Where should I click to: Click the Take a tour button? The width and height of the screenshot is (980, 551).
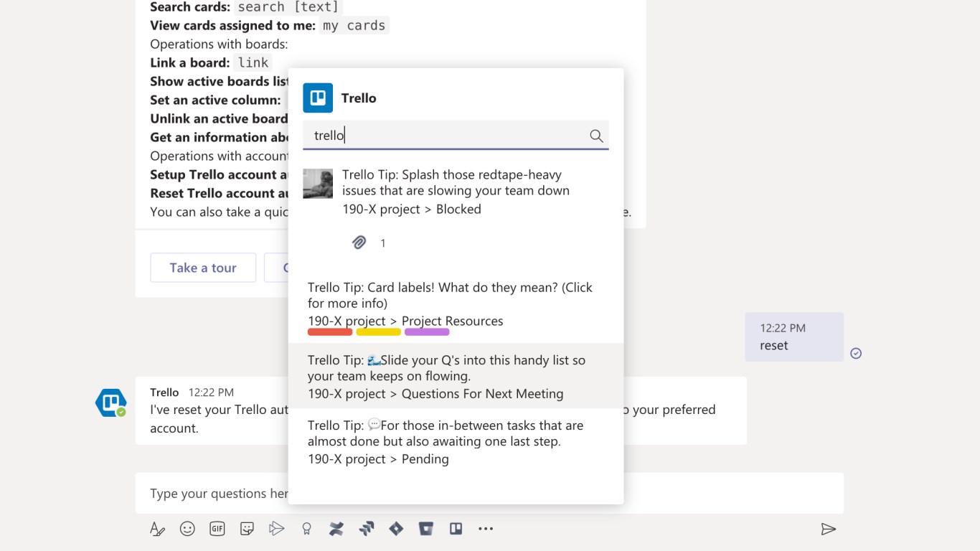[x=203, y=268]
